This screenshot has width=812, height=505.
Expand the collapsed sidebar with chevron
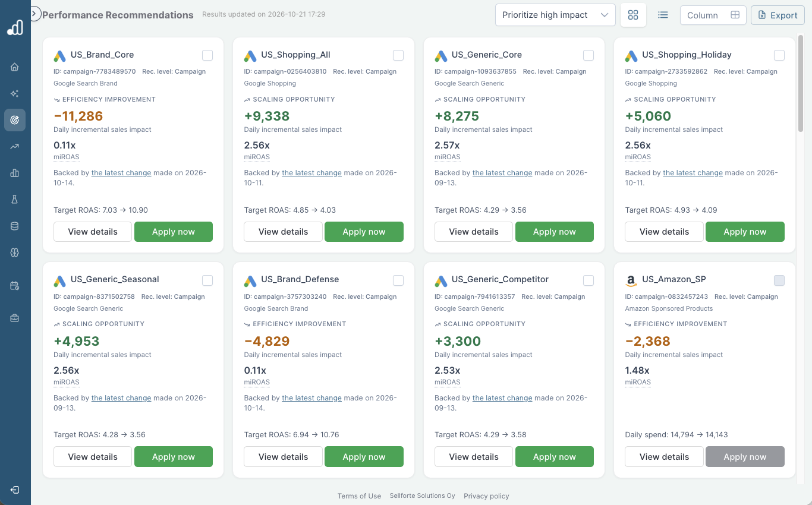coord(35,13)
